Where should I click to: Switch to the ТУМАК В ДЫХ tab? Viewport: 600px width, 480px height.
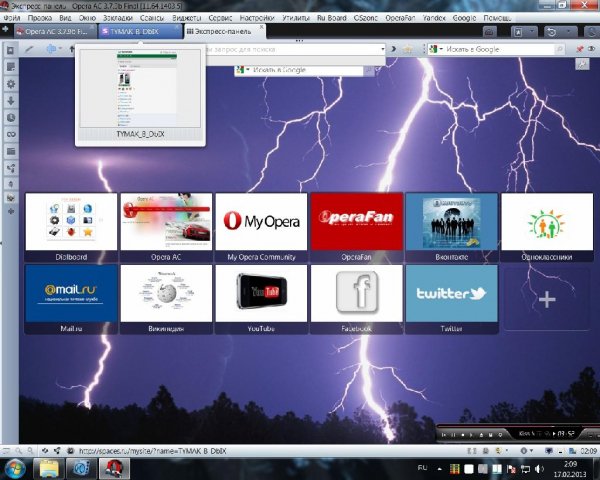[140, 32]
